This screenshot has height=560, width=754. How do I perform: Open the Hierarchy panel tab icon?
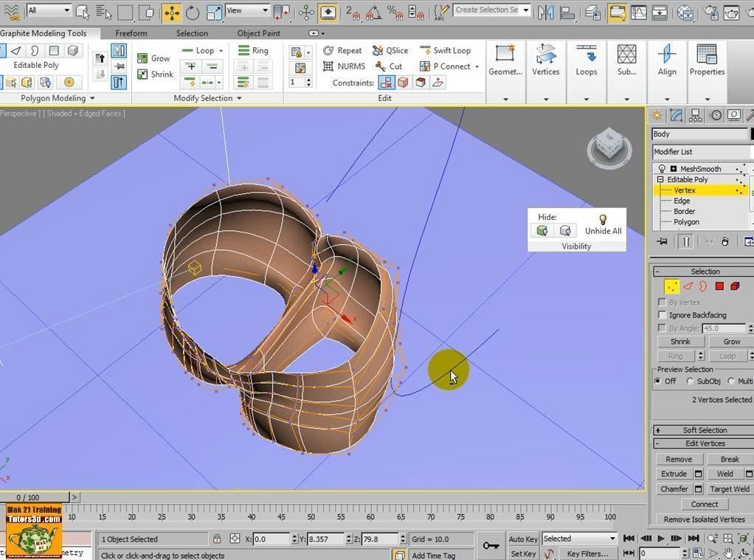click(x=695, y=115)
